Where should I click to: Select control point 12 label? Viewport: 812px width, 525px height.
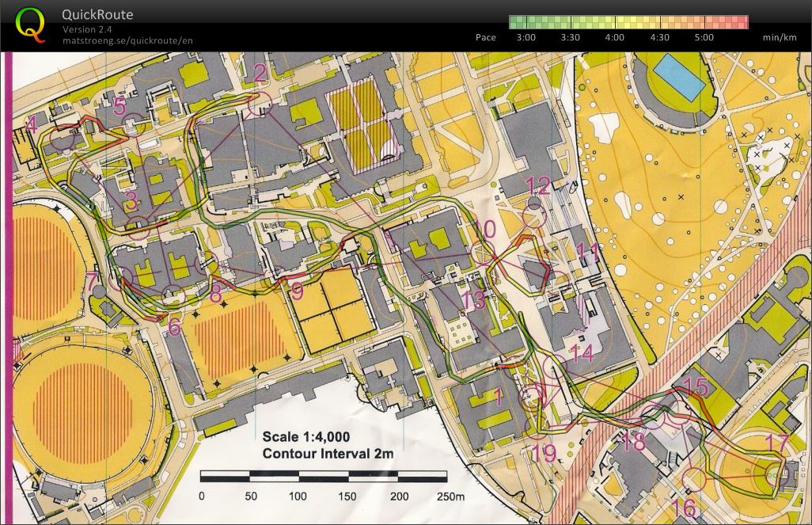pos(538,187)
